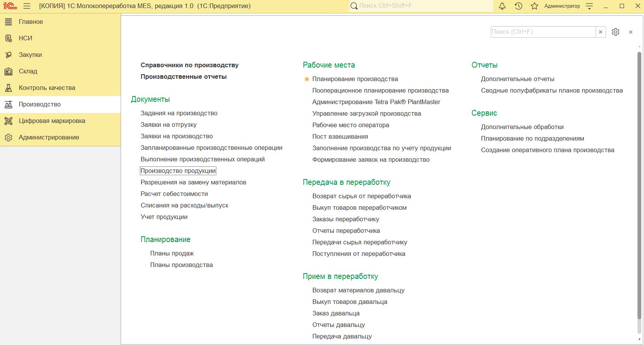Open the service and settings dropdown
The image size is (644, 345).
pos(589,6)
